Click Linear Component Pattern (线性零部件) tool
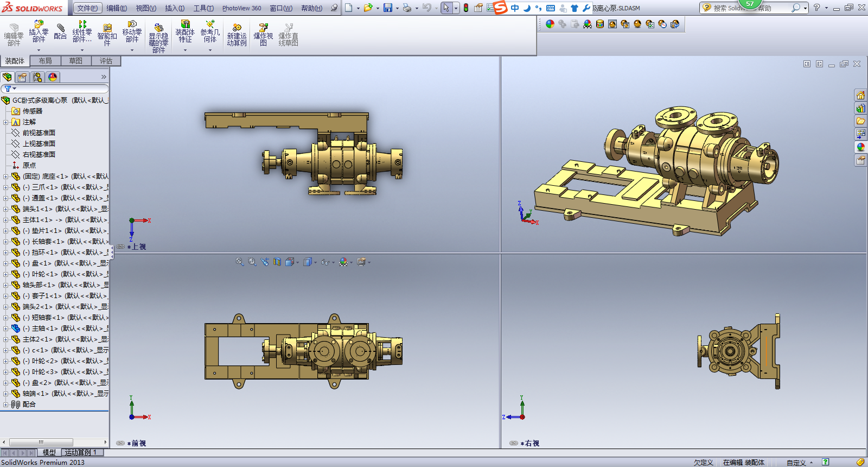 [82, 32]
